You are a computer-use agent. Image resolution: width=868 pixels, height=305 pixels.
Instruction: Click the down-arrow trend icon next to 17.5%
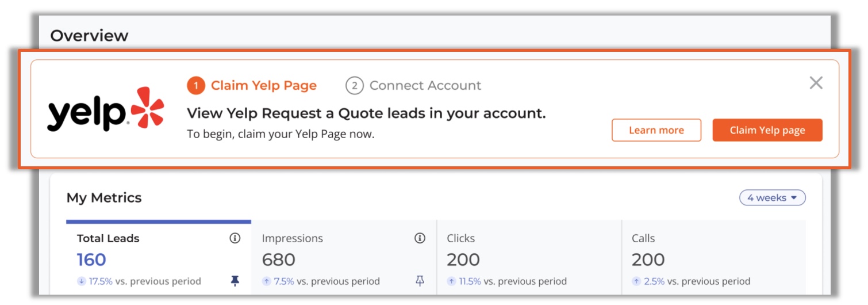pos(81,281)
